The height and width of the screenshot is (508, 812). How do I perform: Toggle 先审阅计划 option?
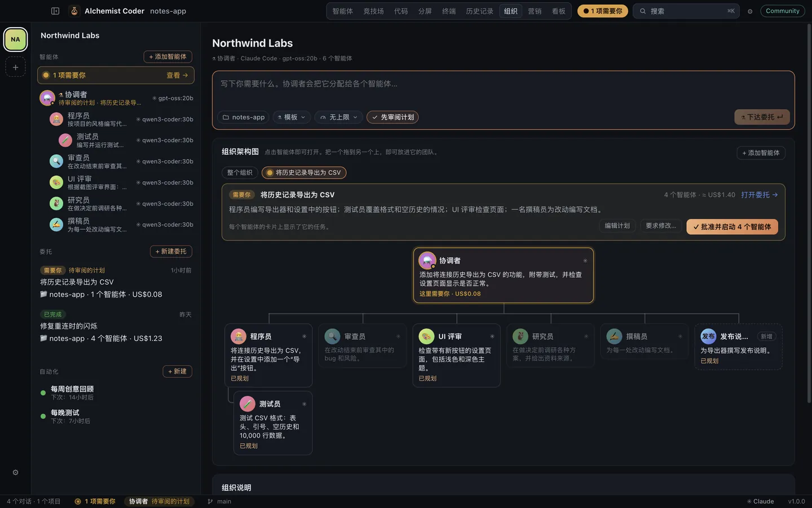[394, 117]
